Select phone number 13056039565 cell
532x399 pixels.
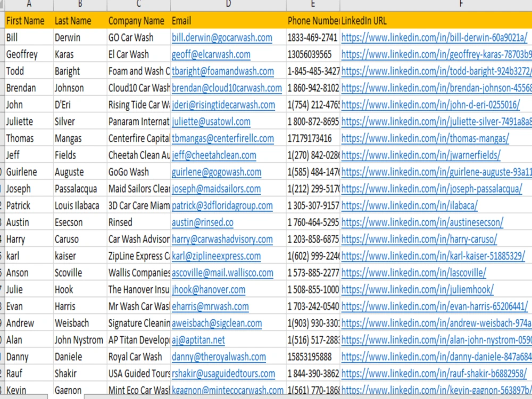click(313, 54)
